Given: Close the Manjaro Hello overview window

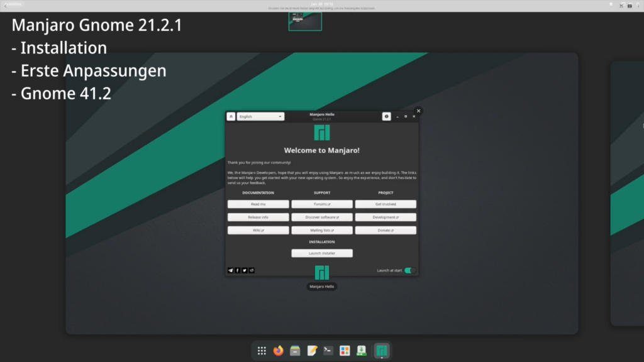Looking at the screenshot, I should pos(418,111).
